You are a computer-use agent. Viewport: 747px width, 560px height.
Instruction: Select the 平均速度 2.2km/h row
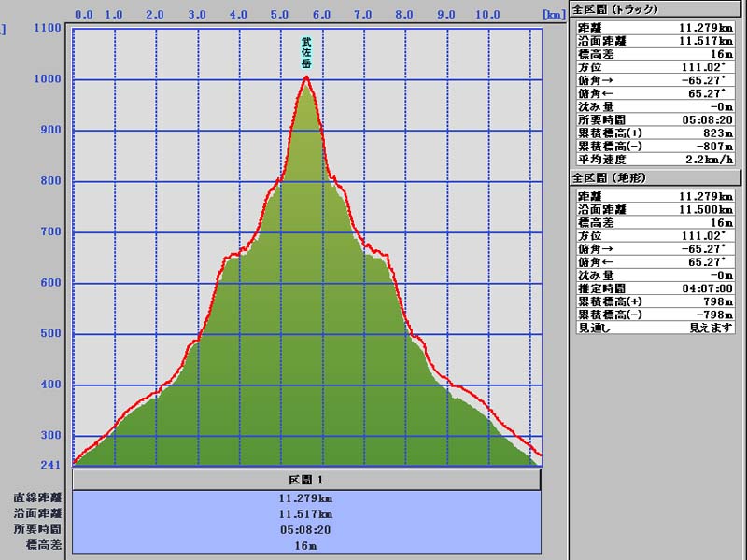click(x=653, y=160)
